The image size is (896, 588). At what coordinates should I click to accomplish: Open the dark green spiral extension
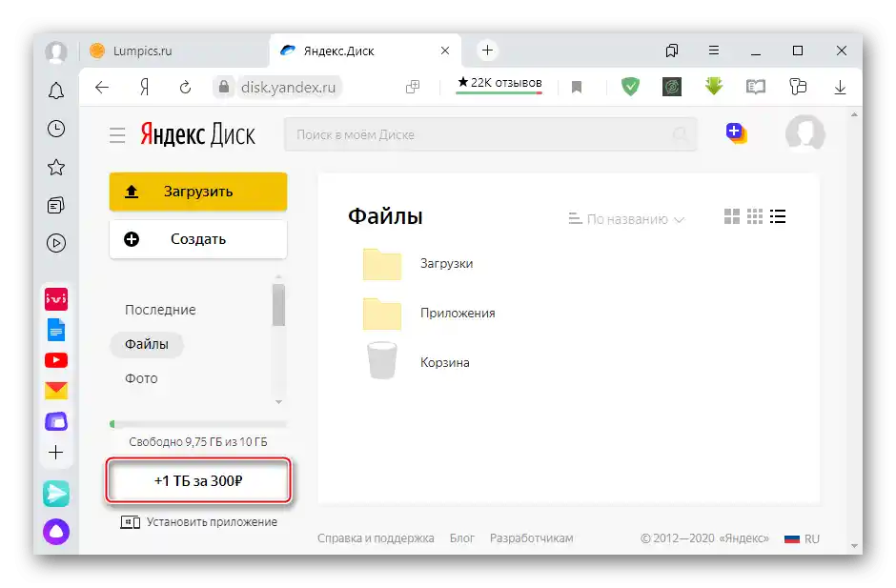672,87
